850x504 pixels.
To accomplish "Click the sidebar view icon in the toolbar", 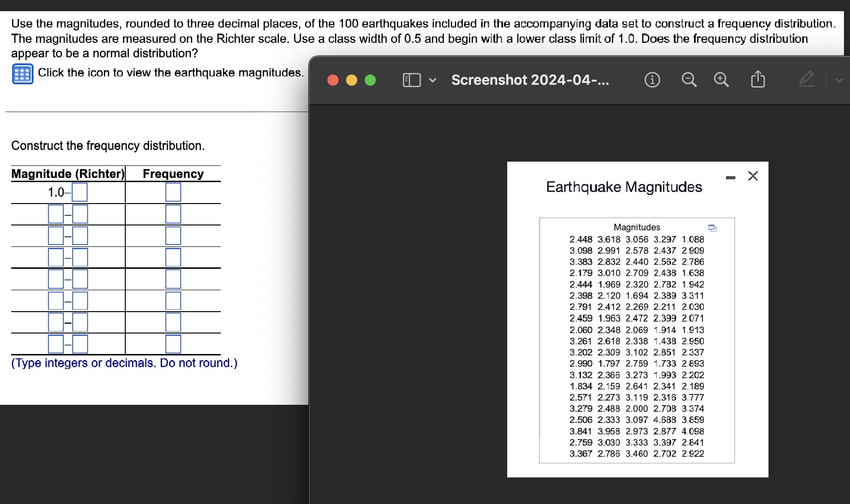I will [411, 80].
